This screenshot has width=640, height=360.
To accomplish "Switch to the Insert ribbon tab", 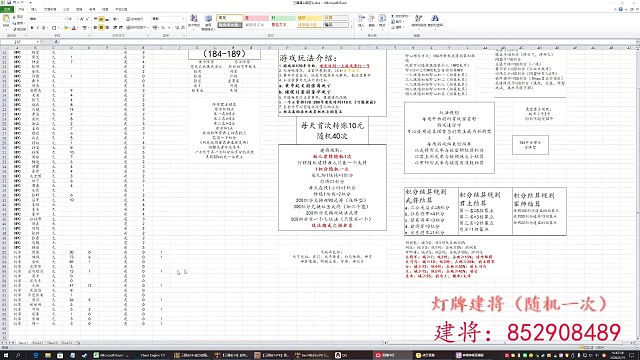I will [34, 9].
